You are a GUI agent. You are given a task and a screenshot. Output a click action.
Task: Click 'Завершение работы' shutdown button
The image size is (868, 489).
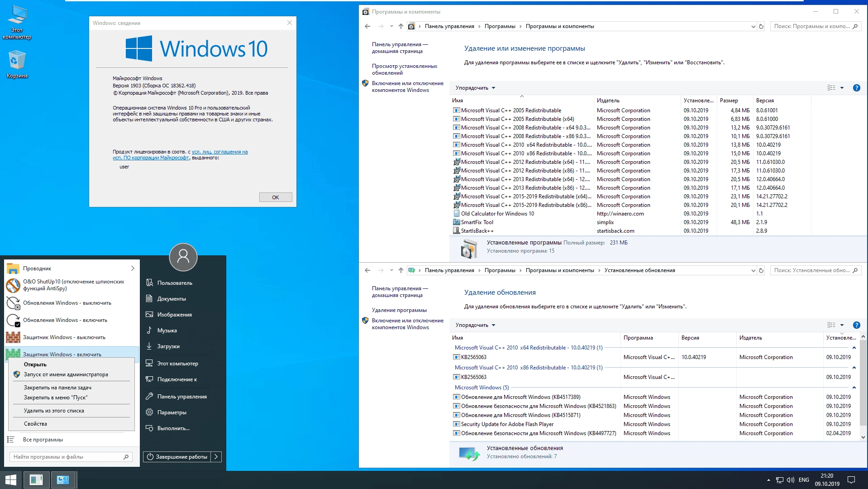tap(177, 457)
